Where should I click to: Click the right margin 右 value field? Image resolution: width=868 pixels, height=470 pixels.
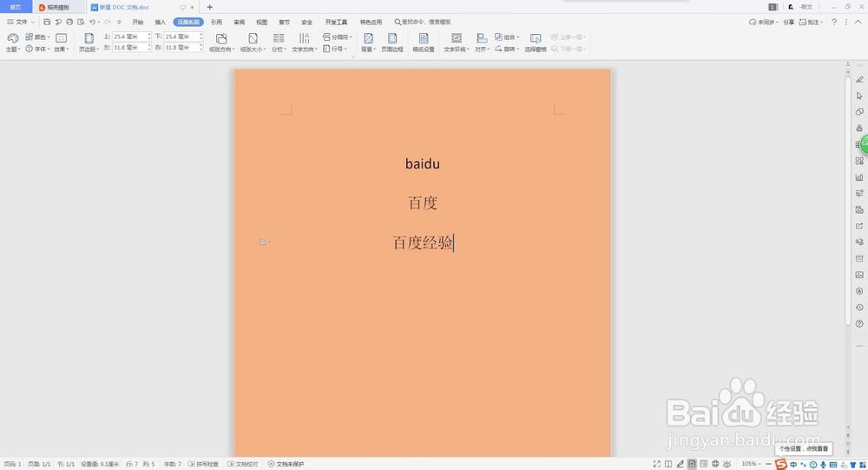(x=183, y=48)
